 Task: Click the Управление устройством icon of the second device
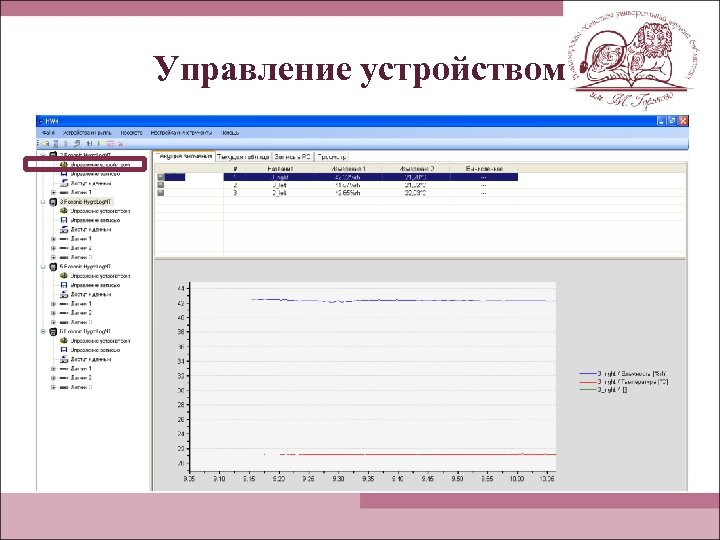tap(64, 211)
